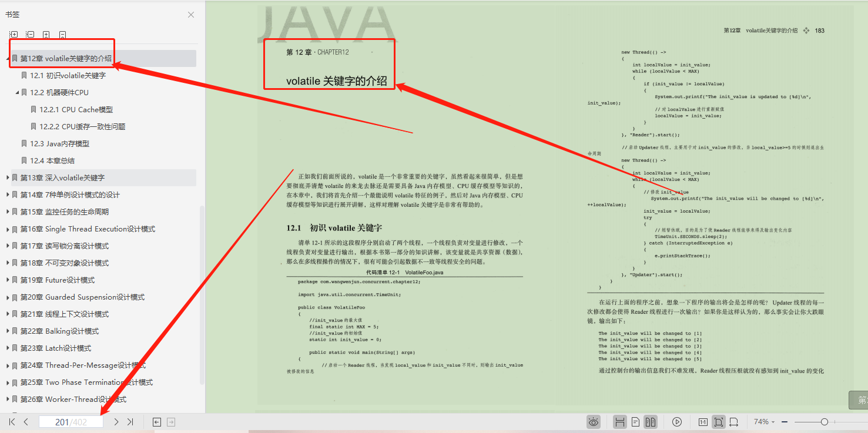Open bookmark 12.2 机器硬件CPU

pyautogui.click(x=59, y=92)
